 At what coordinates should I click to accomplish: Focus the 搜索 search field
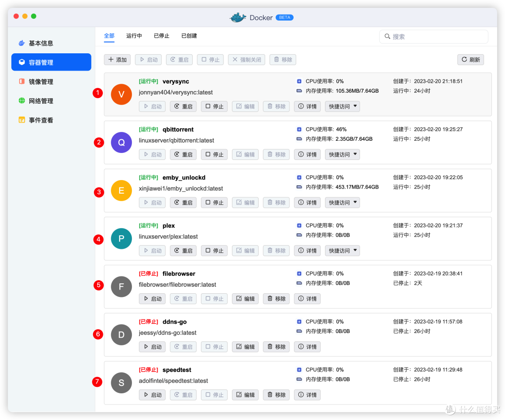pos(433,37)
